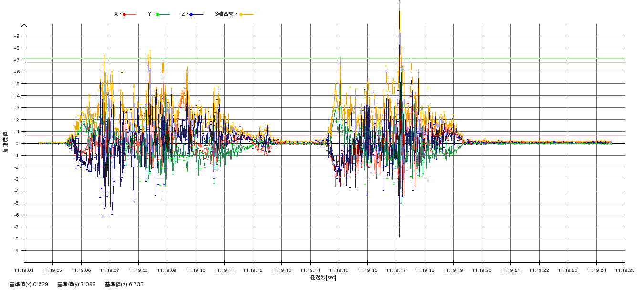
Task: Select the 11:19:04 time tick label
Action: point(24,270)
